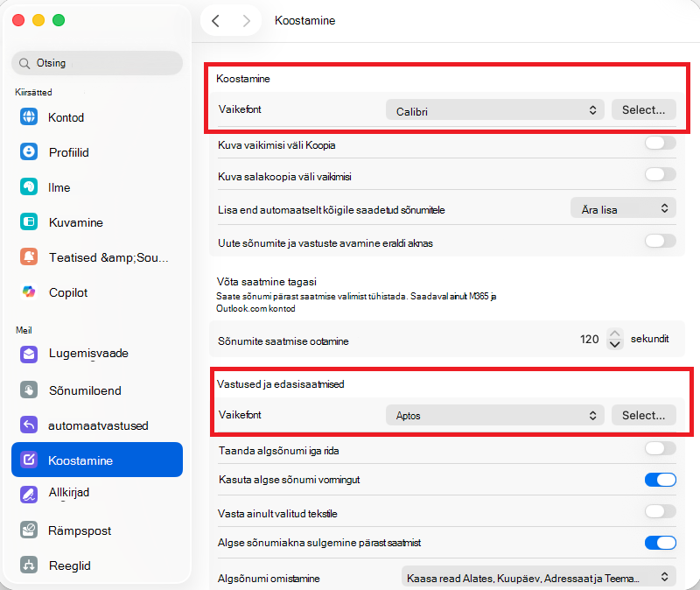Open the Calibri default font dropdown
Image resolution: width=700 pixels, height=590 pixels.
494,110
